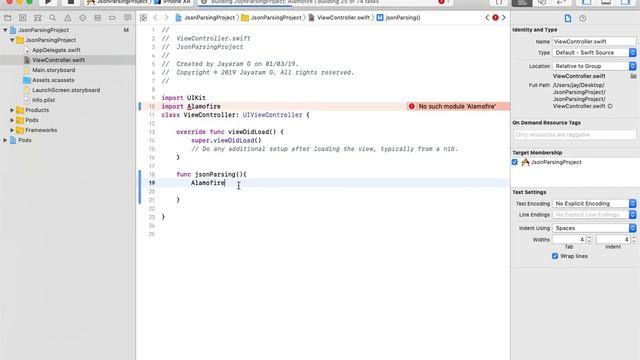Viewport: 640px width, 360px height.
Task: Choose file location folder icon
Action: coord(633,76)
